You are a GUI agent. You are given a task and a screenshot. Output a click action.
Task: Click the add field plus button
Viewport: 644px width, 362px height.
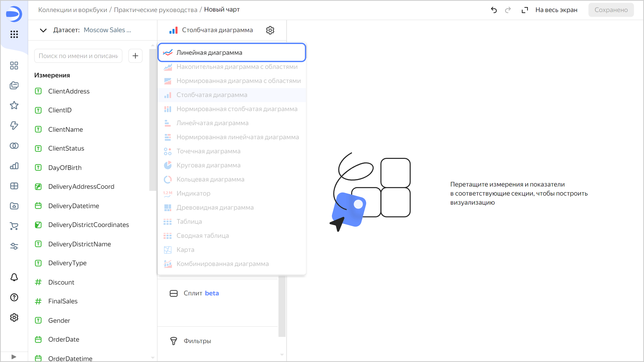click(x=135, y=56)
